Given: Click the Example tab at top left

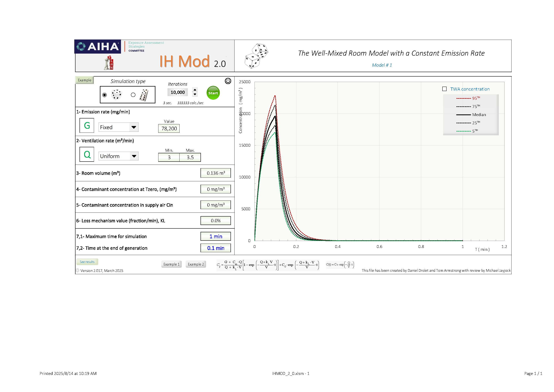Looking at the screenshot, I should click(85, 80).
